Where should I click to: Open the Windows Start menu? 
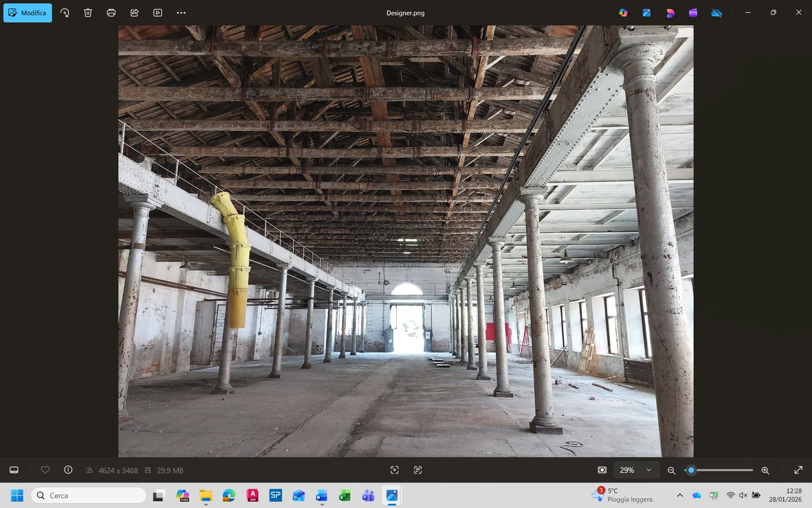(x=17, y=495)
